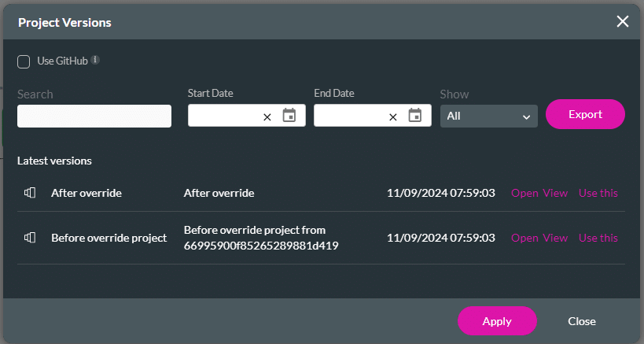Open the Start Date calendar picker
The height and width of the screenshot is (344, 644).
(x=289, y=116)
